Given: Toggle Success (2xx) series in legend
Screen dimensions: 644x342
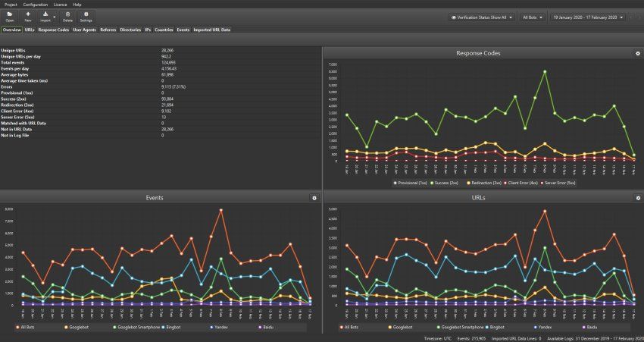Looking at the screenshot, I should 442,184.
